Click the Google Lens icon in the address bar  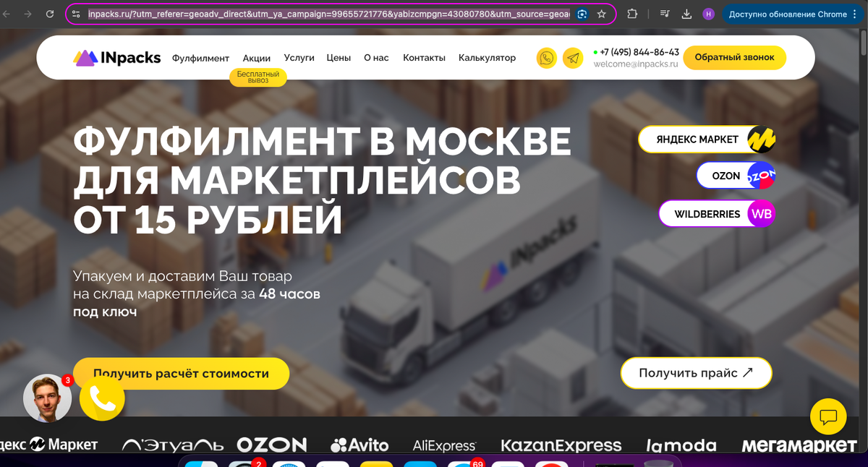click(x=582, y=14)
